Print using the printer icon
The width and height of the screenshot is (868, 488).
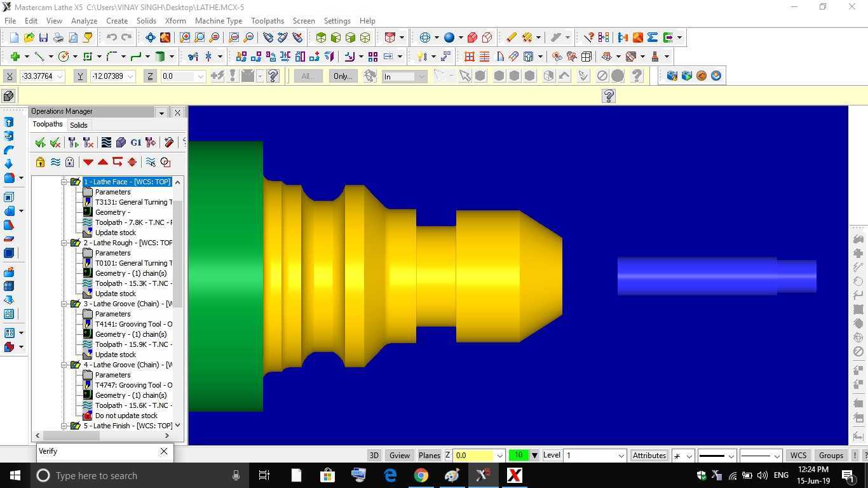tap(58, 37)
